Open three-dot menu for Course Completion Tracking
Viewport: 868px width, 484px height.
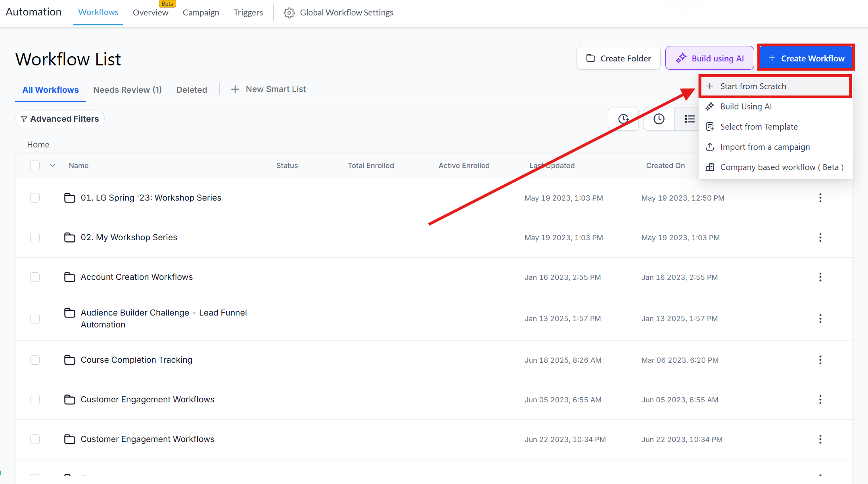click(820, 360)
